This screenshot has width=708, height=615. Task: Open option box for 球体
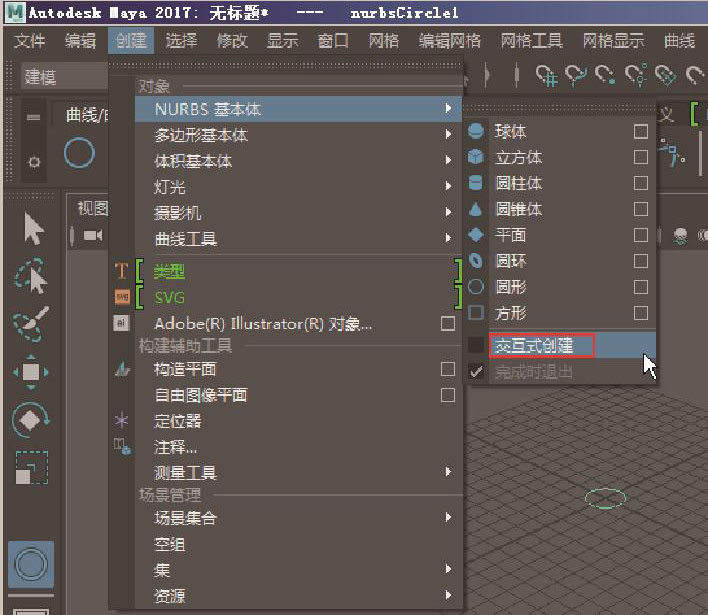point(641,132)
